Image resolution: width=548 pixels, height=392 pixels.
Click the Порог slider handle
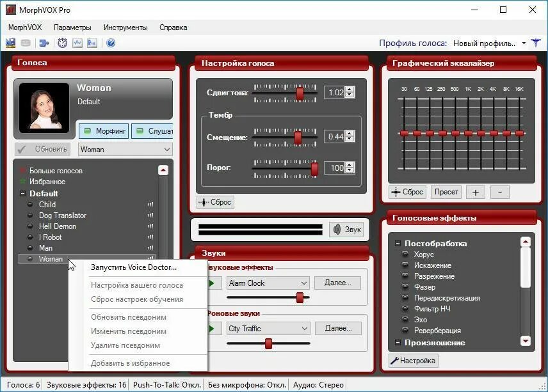pyautogui.click(x=314, y=169)
